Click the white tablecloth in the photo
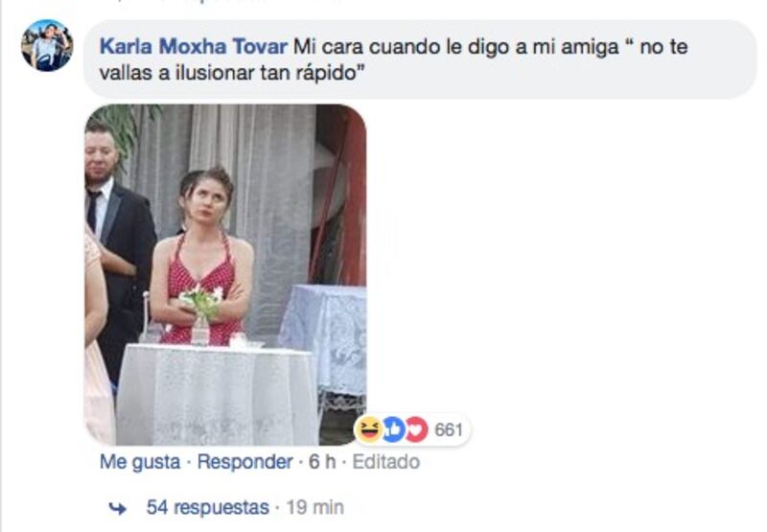 tap(217, 394)
